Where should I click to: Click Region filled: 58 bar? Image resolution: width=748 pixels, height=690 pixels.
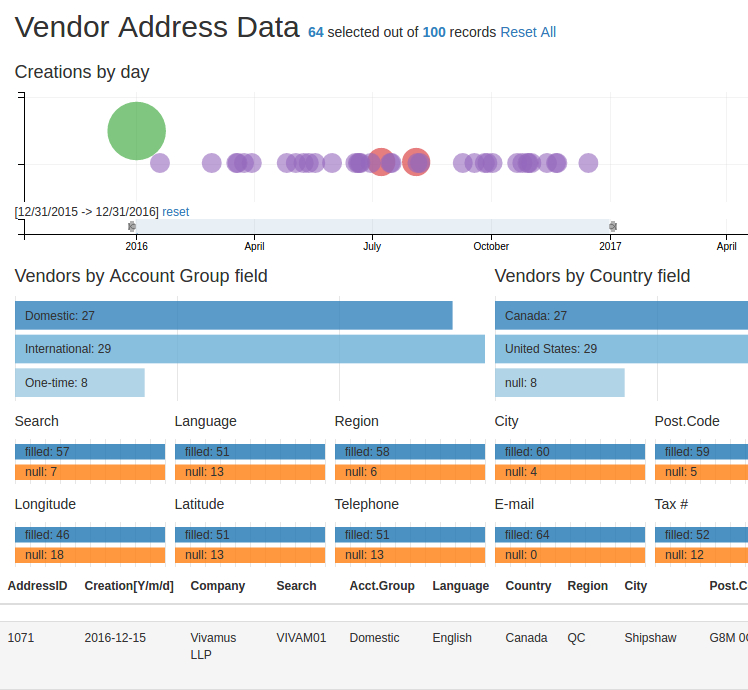409,452
